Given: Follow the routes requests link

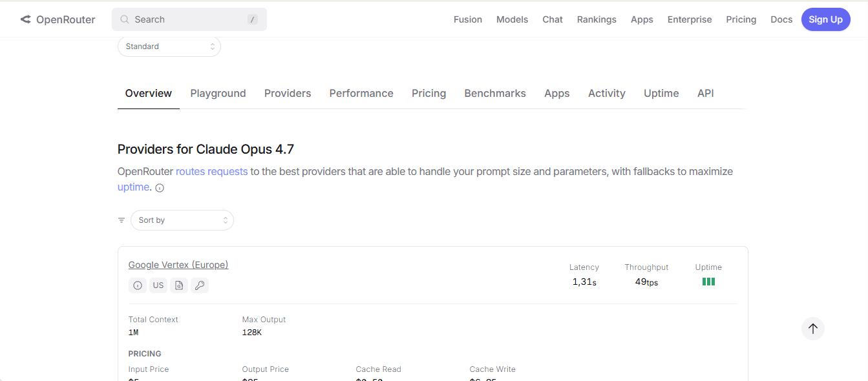Looking at the screenshot, I should [x=211, y=172].
